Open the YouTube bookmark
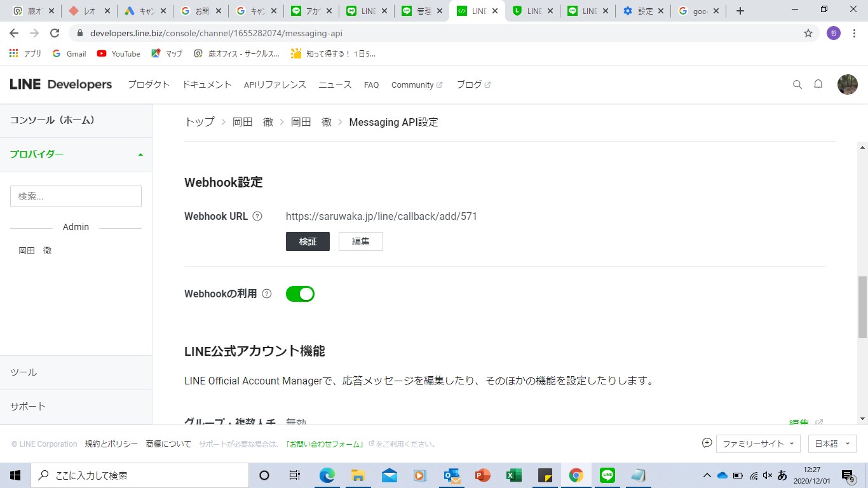 click(119, 53)
